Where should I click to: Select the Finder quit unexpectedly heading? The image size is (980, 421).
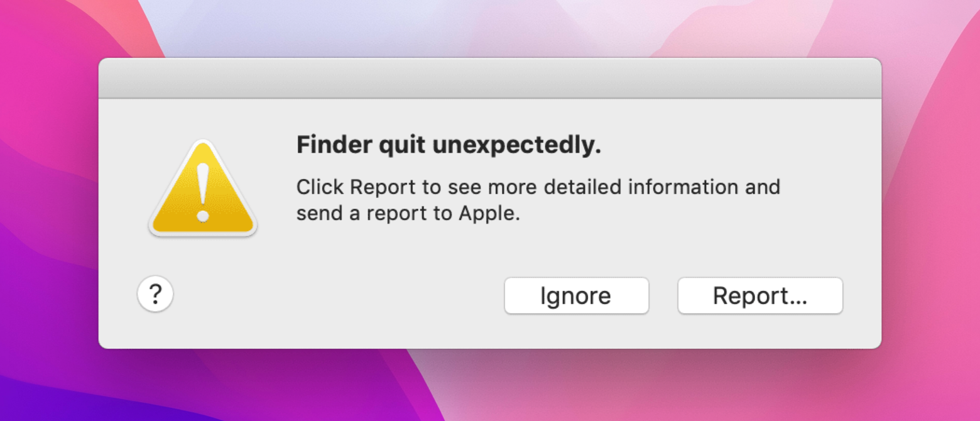click(448, 144)
